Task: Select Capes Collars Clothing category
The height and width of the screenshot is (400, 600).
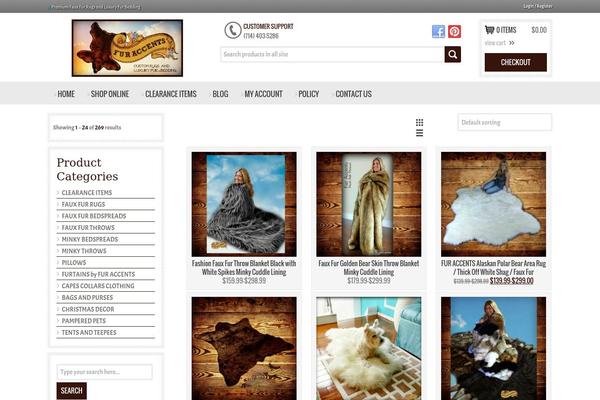Action: point(98,286)
